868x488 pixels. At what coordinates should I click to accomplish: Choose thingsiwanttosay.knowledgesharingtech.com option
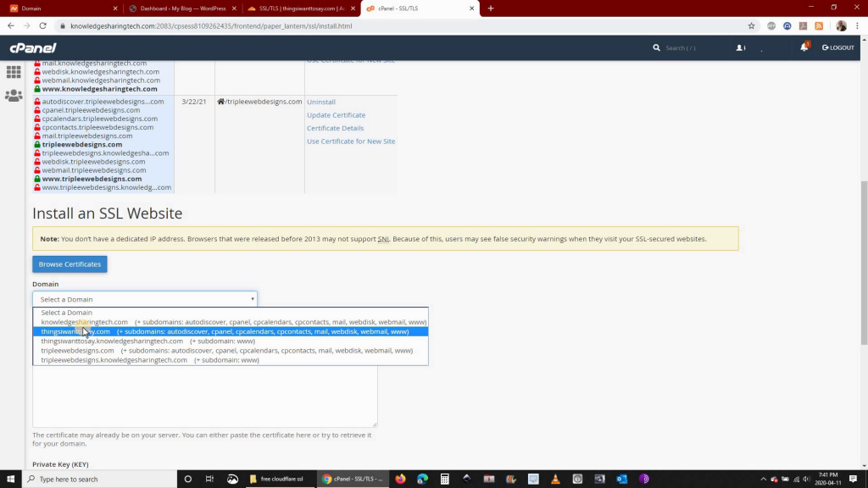click(x=231, y=341)
